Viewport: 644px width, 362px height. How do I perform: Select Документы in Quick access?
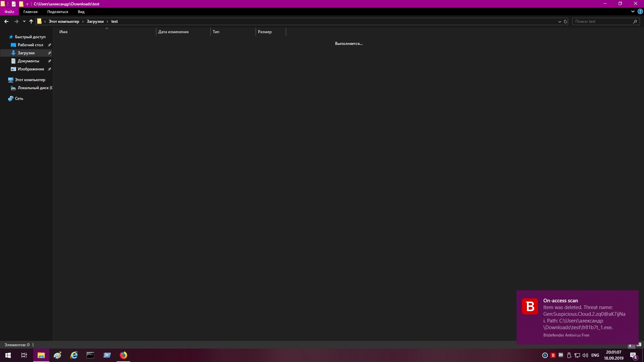pyautogui.click(x=28, y=61)
